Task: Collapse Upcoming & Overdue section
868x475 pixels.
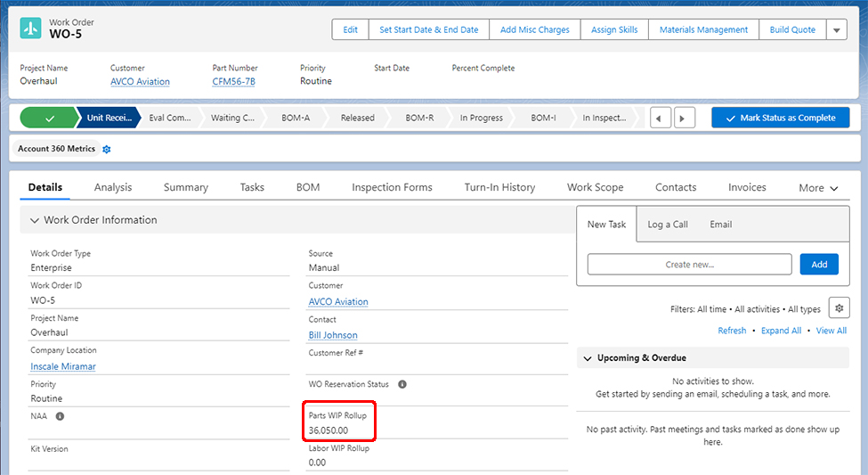Action: pyautogui.click(x=588, y=358)
